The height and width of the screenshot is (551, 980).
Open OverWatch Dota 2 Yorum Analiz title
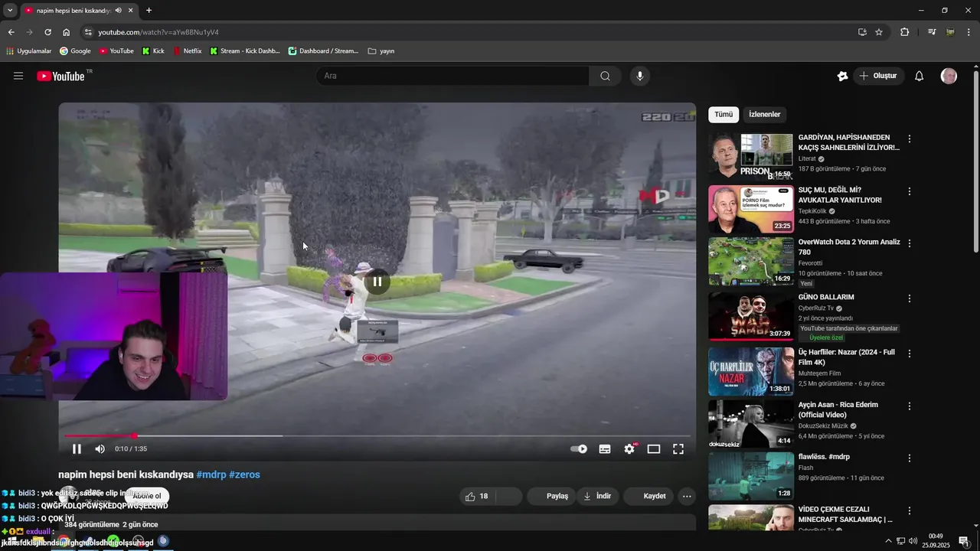(849, 247)
